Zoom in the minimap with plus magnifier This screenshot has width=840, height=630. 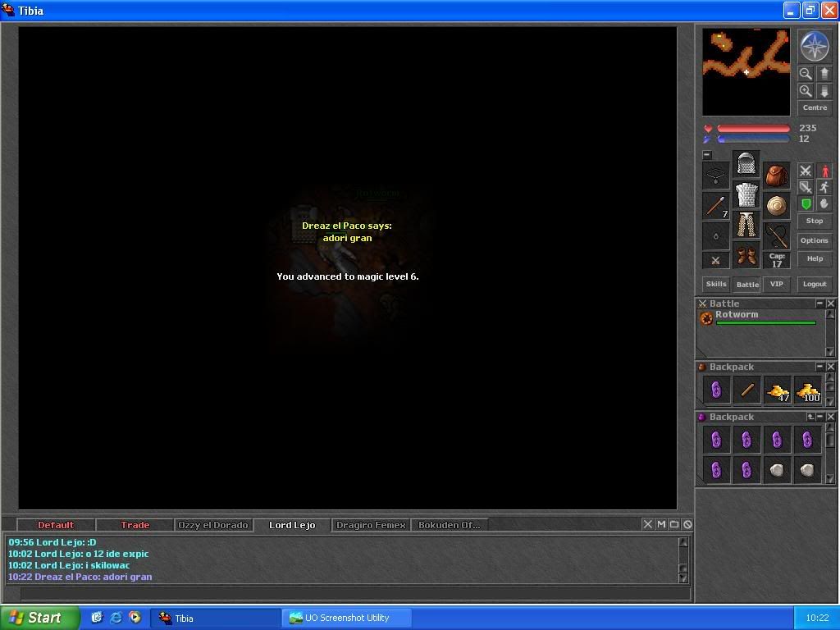[x=806, y=91]
